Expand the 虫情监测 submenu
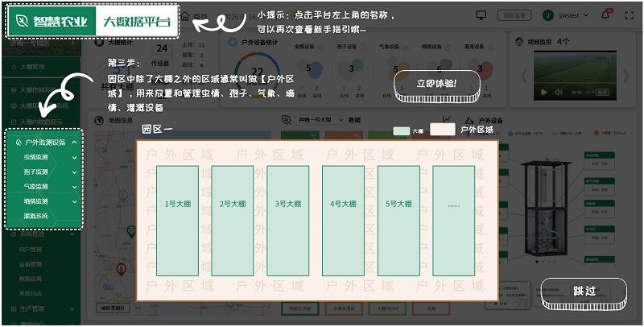 click(74, 157)
